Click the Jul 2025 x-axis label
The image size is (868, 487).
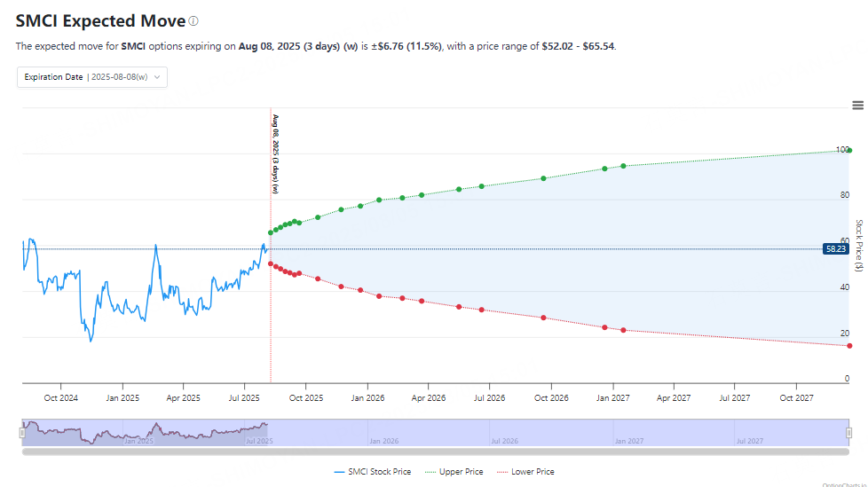[244, 398]
